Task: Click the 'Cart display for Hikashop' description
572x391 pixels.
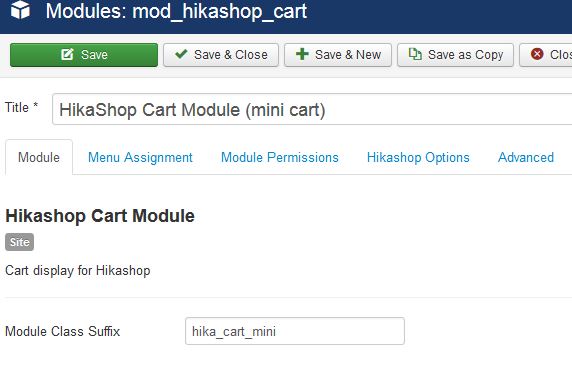Action: click(78, 271)
